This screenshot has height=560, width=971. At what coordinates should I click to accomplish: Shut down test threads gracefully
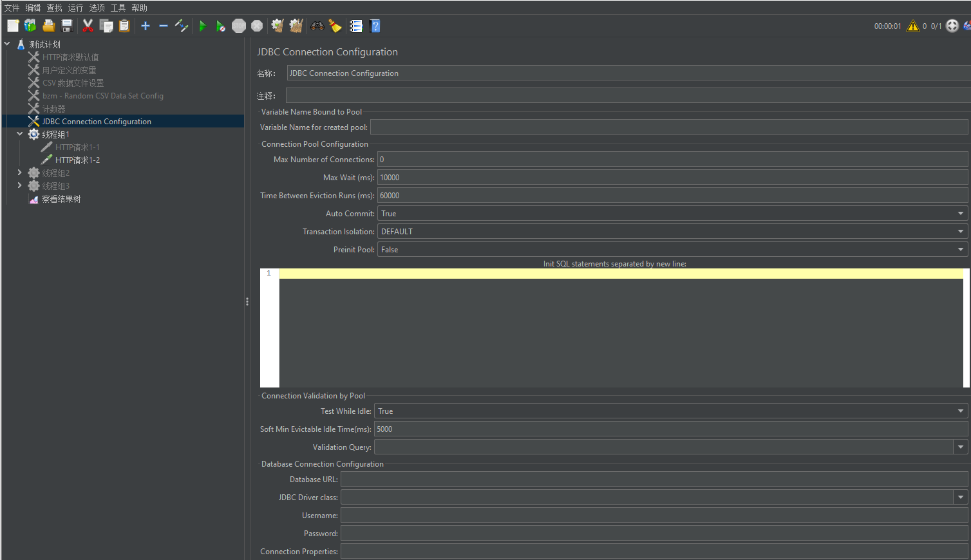257,26
